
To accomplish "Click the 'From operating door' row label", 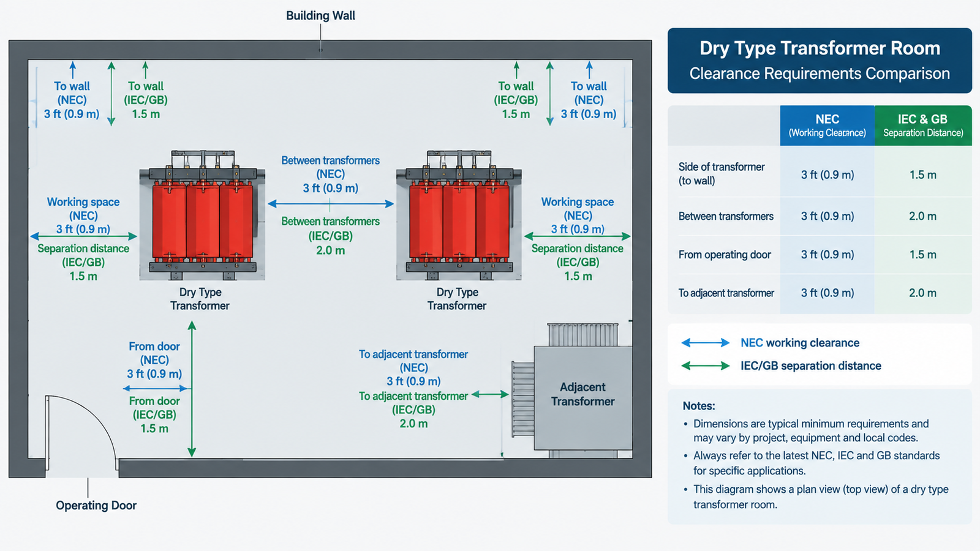I will [725, 255].
